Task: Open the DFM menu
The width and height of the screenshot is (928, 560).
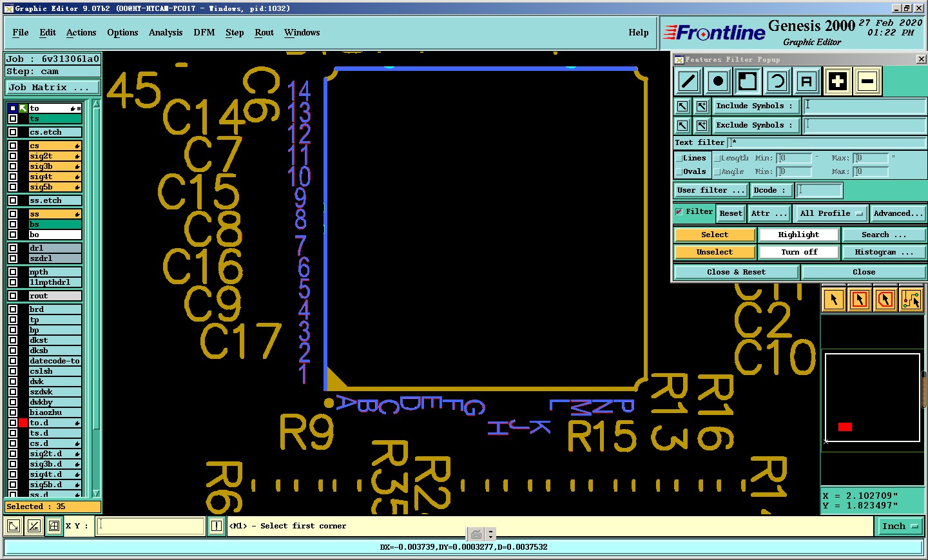Action: pyautogui.click(x=204, y=33)
